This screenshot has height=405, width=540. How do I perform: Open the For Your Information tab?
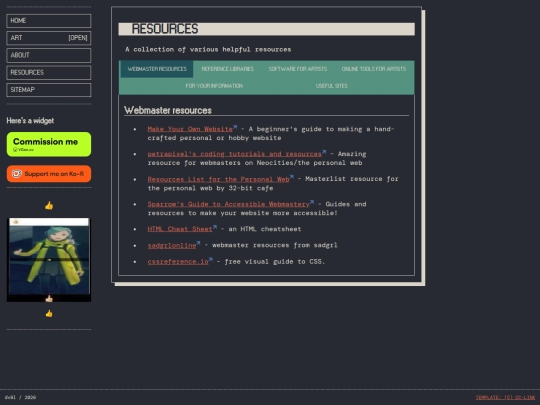pyautogui.click(x=214, y=86)
